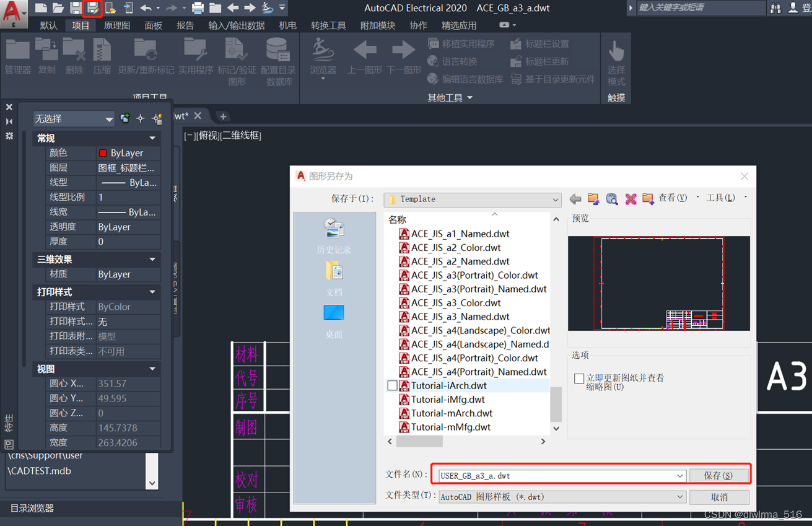
Task: Toggle 立即更新图纸并查看缩略图 checkbox
Action: click(x=579, y=378)
